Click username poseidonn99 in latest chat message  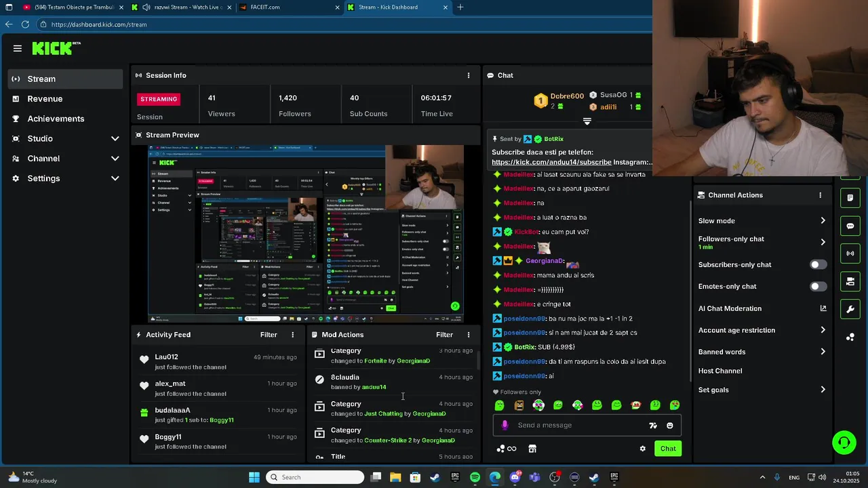point(525,376)
